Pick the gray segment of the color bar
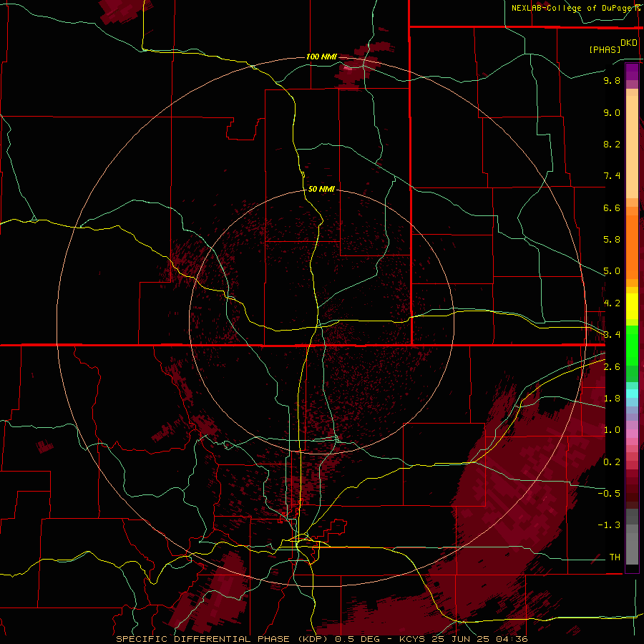This screenshot has height=644, width=644. point(632,537)
